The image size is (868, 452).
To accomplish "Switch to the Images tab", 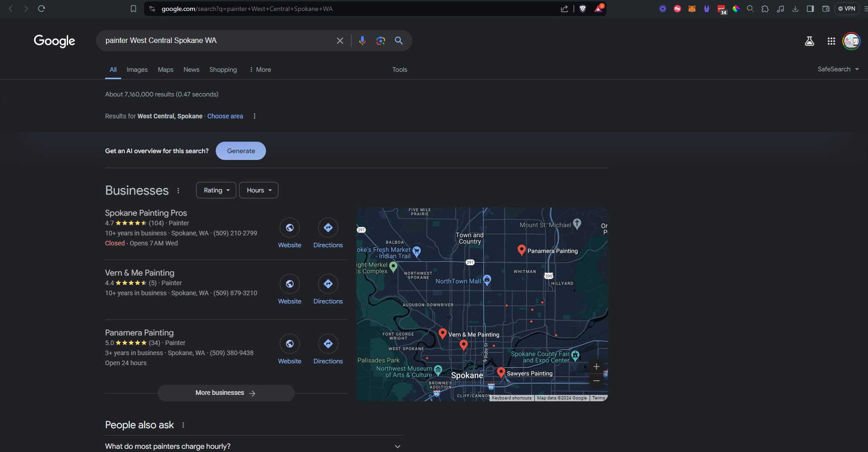I will [137, 69].
